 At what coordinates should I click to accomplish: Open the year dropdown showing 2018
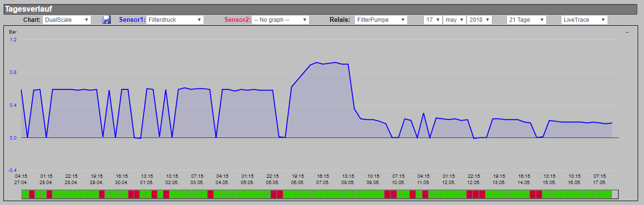click(x=479, y=20)
